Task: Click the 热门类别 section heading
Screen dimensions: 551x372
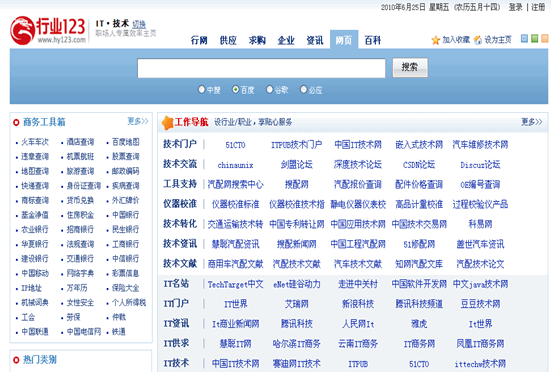Action: [40, 360]
